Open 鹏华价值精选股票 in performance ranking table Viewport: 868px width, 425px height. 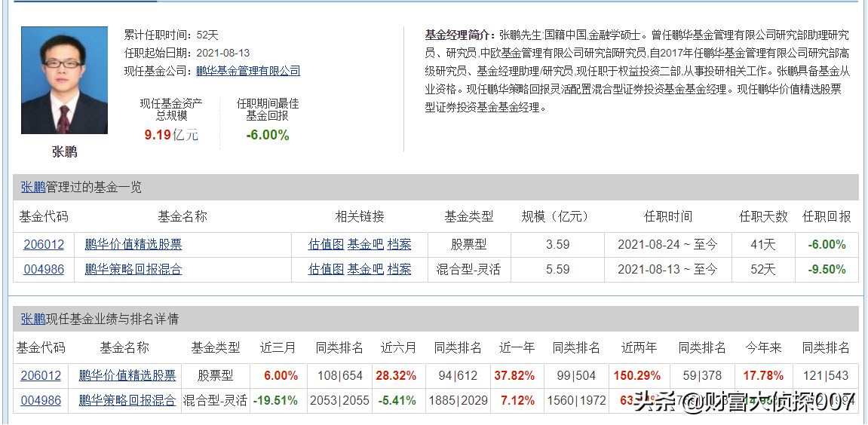point(127,376)
